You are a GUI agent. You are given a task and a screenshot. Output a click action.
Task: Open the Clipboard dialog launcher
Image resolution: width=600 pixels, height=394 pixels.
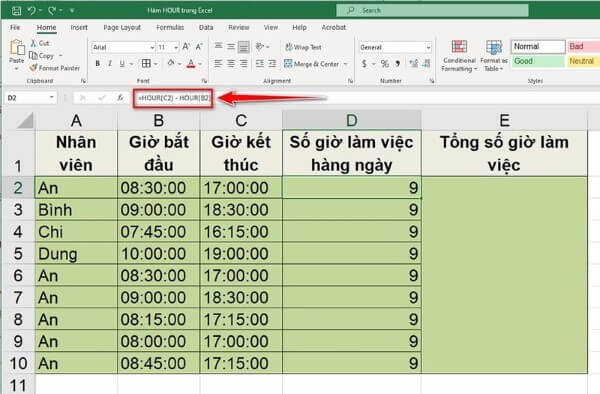coord(83,81)
